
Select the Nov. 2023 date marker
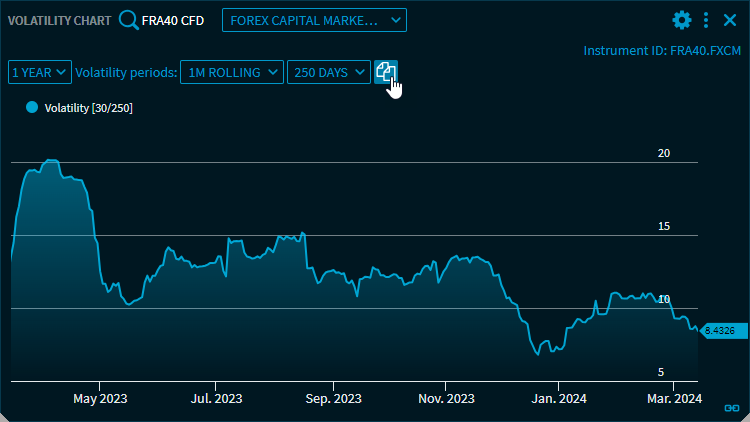tap(446, 398)
